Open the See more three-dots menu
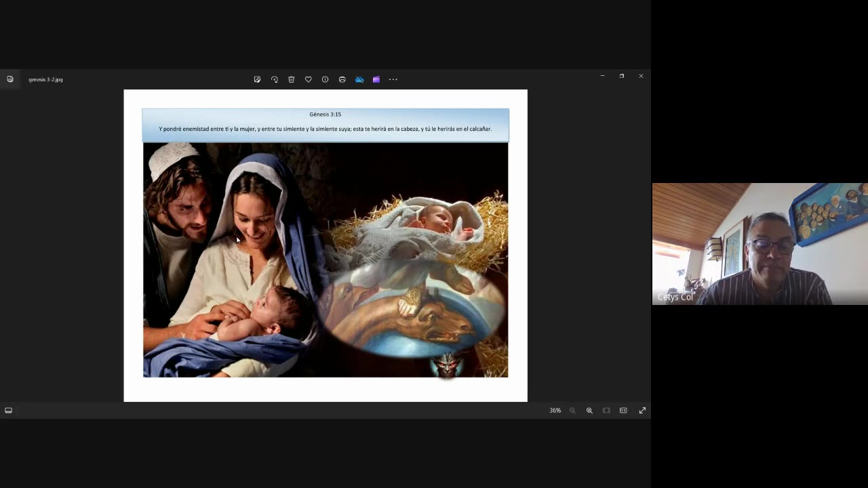The height and width of the screenshot is (488, 868). 393,79
